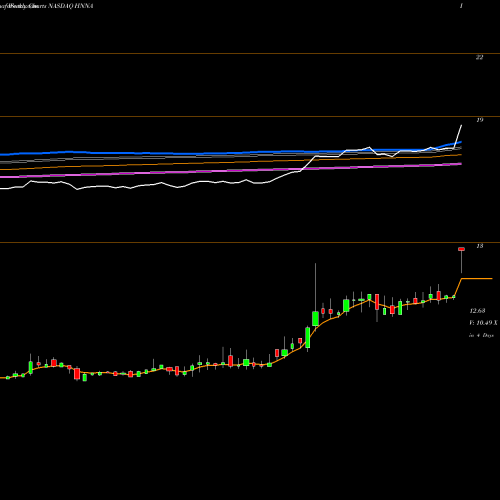Select the 13 price axis label

coord(479,246)
